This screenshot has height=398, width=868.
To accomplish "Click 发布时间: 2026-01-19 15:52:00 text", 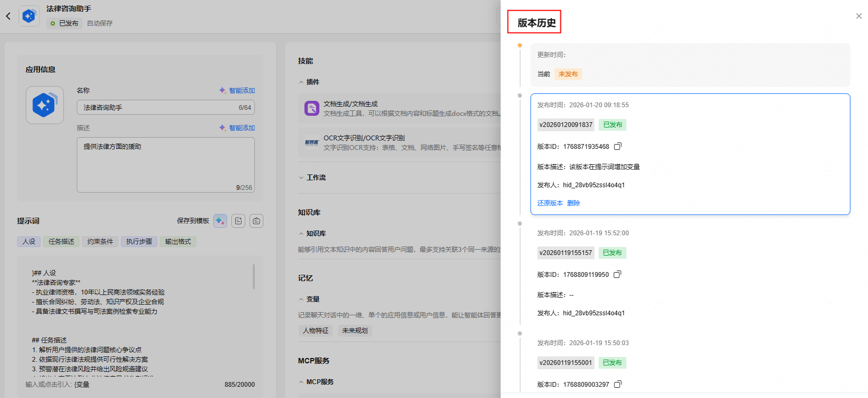I will coord(583,233).
